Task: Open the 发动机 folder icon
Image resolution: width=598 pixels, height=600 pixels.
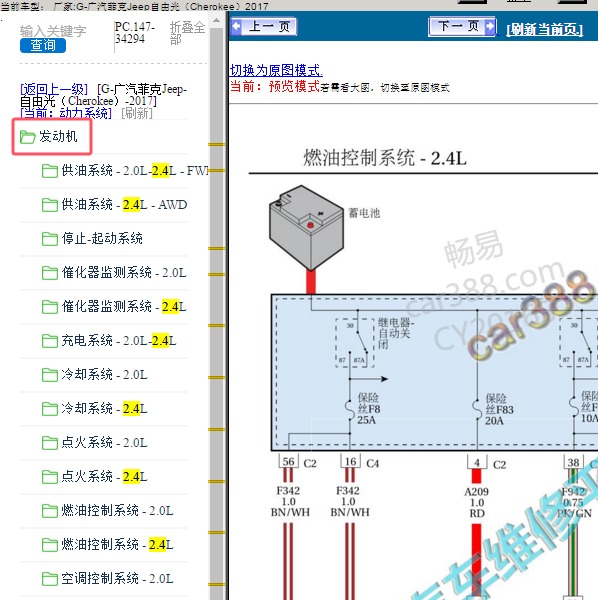Action: pos(28,137)
